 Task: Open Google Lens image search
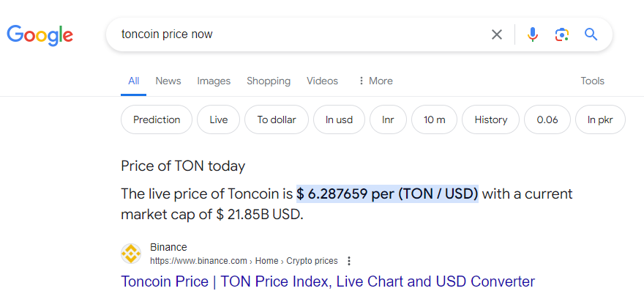562,34
